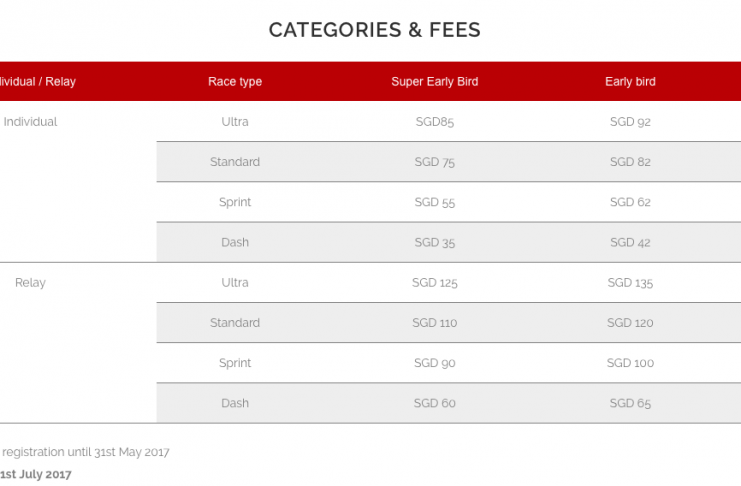
Task: Click the Early bird column header
Action: click(x=630, y=81)
